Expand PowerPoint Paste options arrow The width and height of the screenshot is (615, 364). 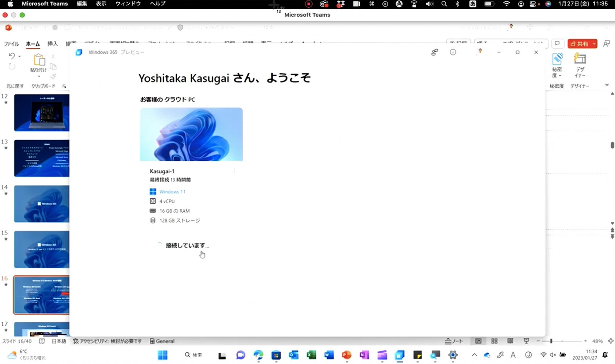tap(39, 76)
